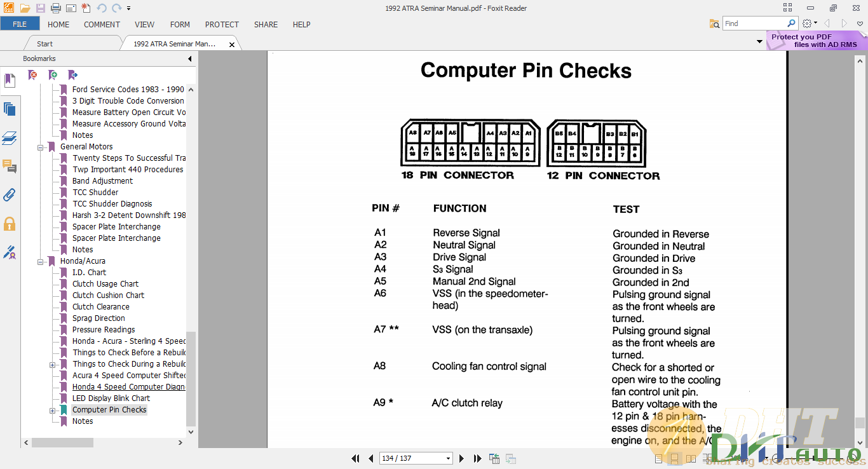Close the 1992 ATRA Seminar Manual tab

tap(232, 44)
